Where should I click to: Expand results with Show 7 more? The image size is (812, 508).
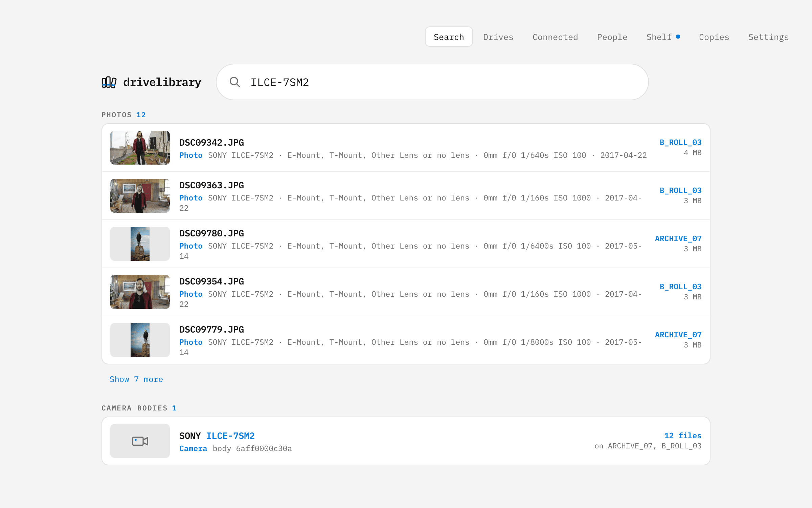(136, 379)
